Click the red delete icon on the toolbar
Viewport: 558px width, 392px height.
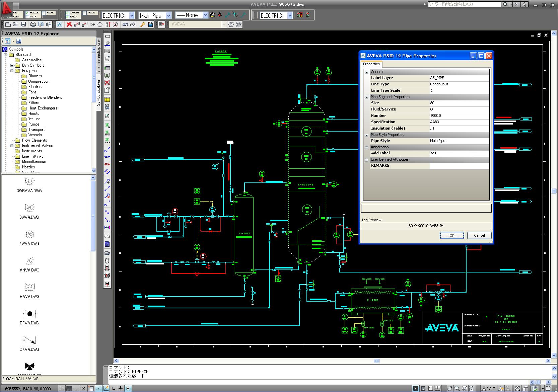point(69,24)
